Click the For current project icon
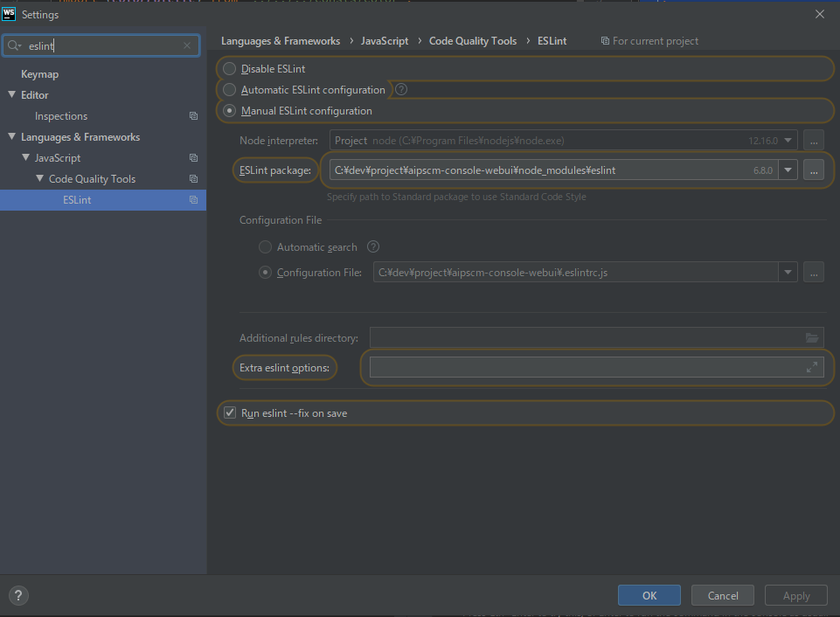 pos(605,41)
